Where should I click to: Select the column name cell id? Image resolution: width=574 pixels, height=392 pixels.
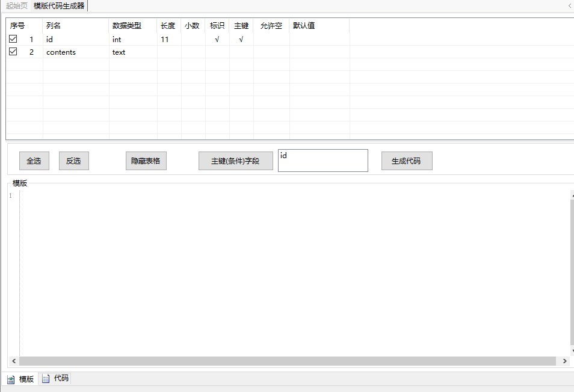point(76,39)
